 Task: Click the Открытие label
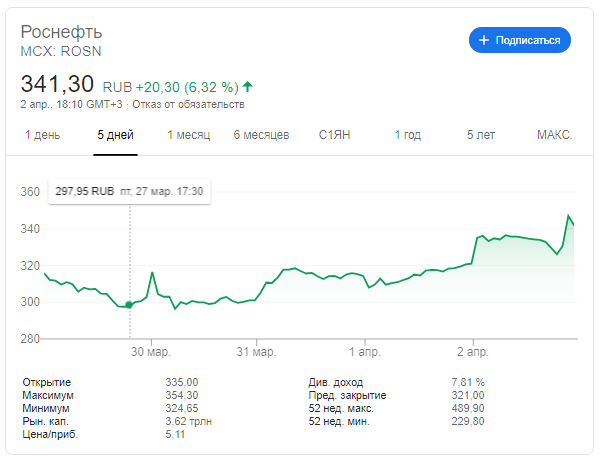point(47,382)
